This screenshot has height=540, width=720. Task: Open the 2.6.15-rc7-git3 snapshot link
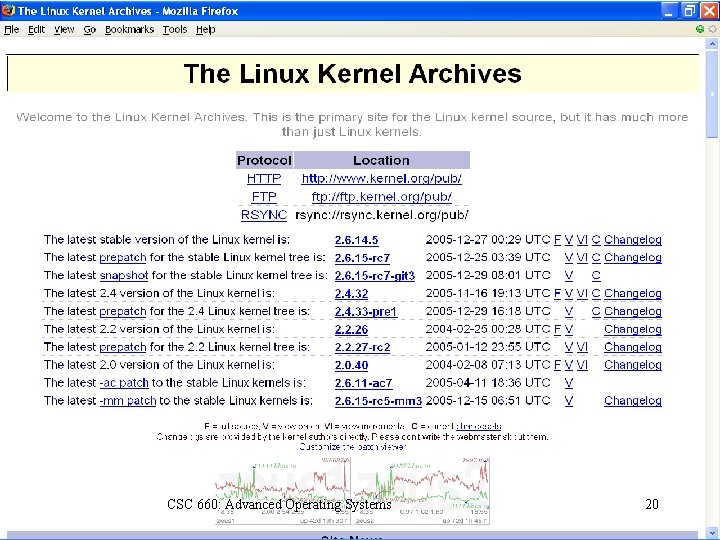click(375, 276)
